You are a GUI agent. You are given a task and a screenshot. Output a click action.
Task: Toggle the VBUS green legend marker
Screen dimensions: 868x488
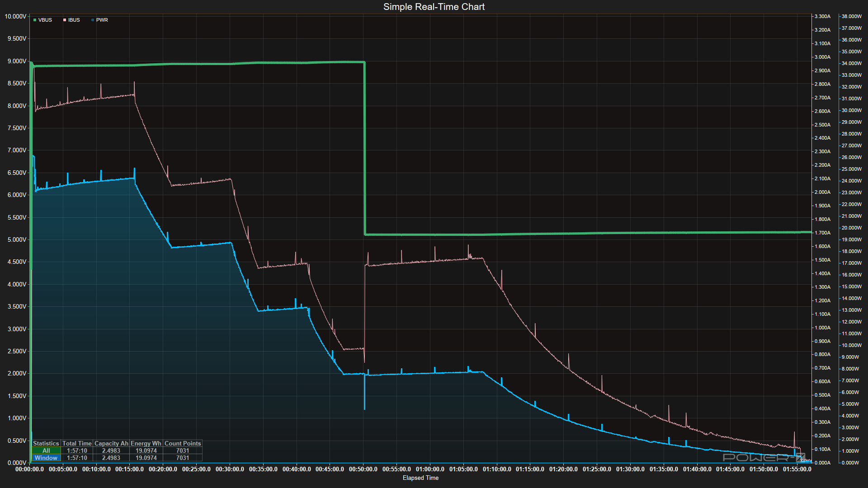(x=35, y=20)
